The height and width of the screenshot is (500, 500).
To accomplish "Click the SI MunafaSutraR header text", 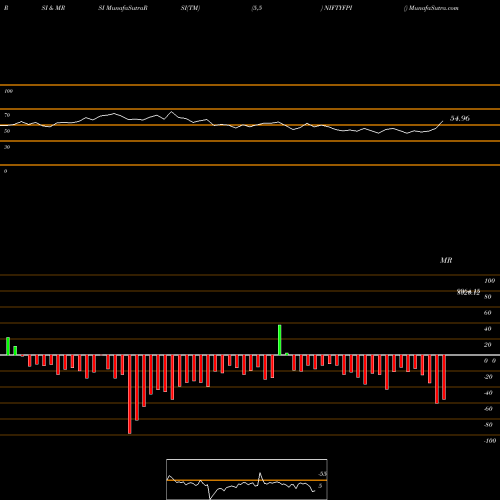I will [123, 8].
